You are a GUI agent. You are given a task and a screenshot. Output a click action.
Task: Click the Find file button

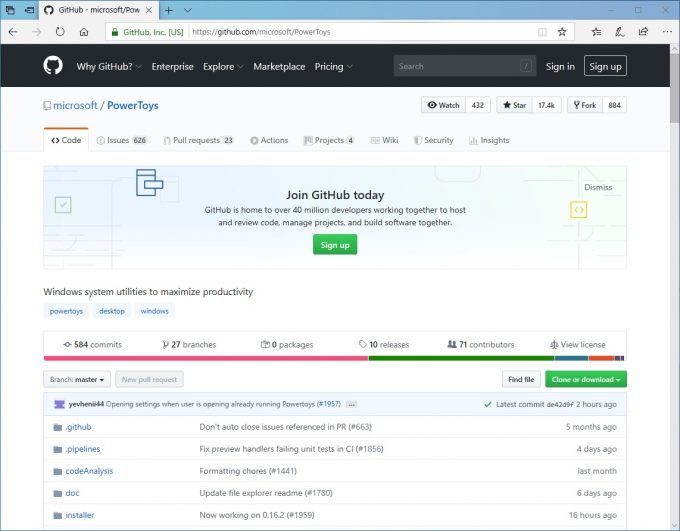point(521,380)
